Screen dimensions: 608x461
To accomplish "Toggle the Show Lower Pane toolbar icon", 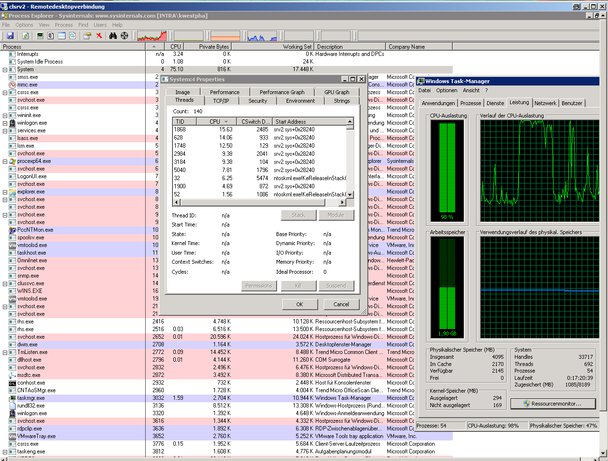I will click(x=62, y=36).
